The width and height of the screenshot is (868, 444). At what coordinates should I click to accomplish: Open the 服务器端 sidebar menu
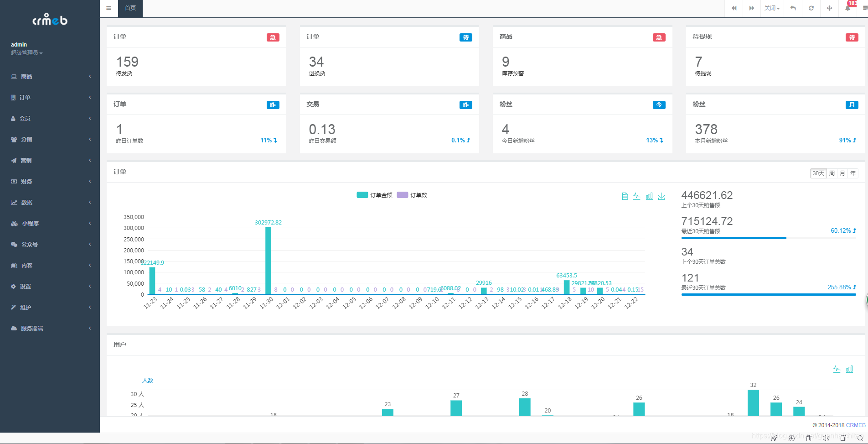pyautogui.click(x=50, y=328)
